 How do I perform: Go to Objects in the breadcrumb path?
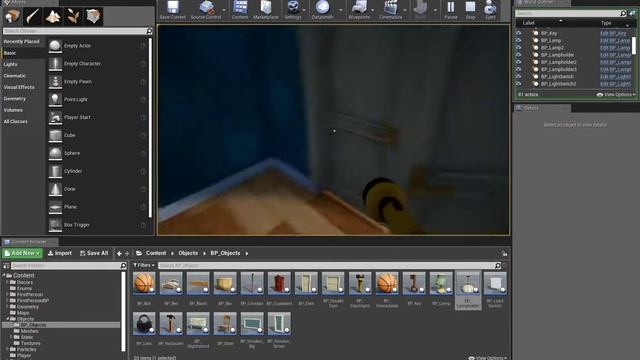click(188, 253)
